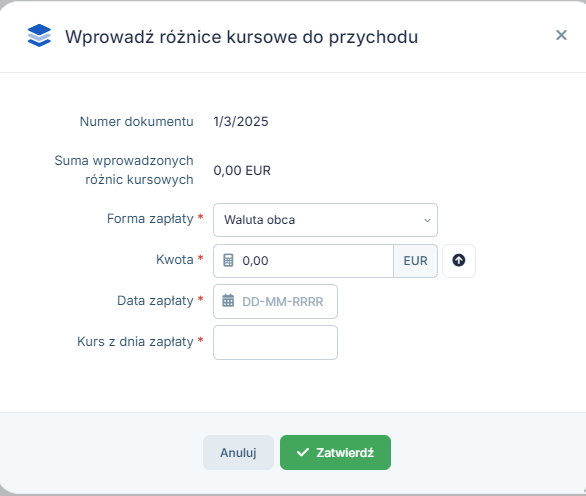Focus the DD-MM-RRRR payment date input
Image resolution: width=586 pixels, height=496 pixels.
tap(275, 302)
